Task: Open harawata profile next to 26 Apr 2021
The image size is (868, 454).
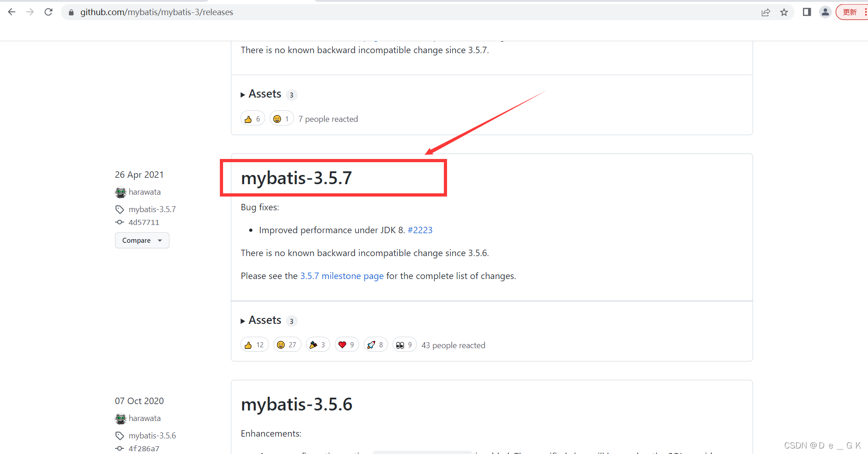Action: pos(145,192)
